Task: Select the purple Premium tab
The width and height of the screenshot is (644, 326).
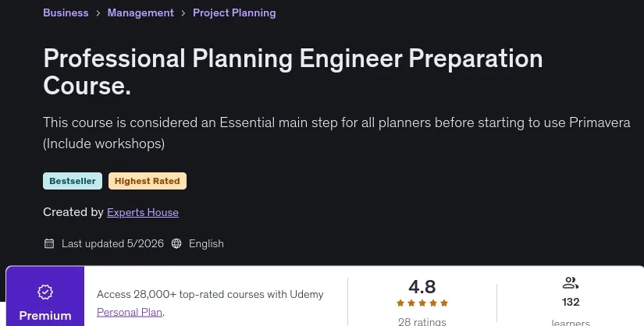Action: pyautogui.click(x=45, y=296)
